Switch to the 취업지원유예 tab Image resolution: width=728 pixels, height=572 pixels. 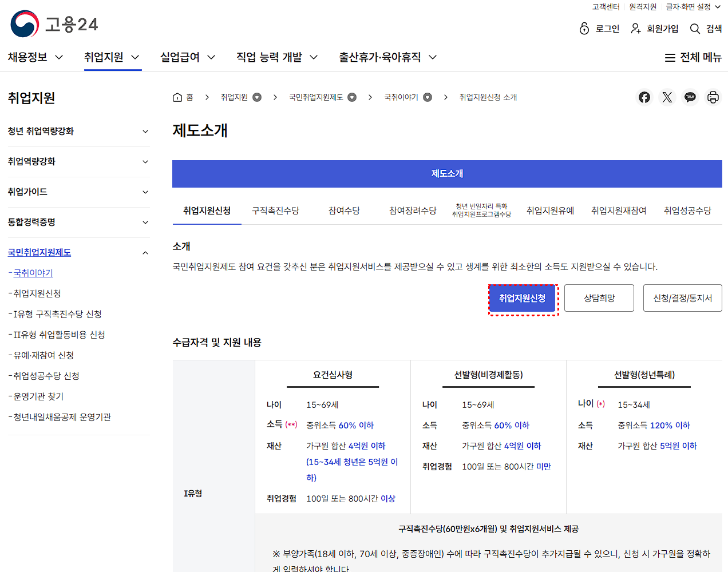pyautogui.click(x=550, y=210)
